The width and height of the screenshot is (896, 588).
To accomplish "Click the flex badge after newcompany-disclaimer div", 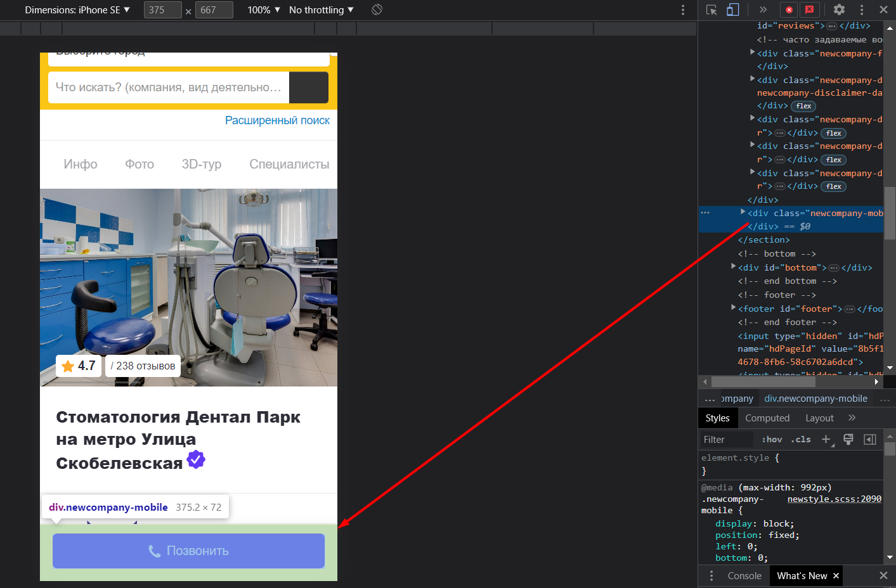I will [x=803, y=106].
